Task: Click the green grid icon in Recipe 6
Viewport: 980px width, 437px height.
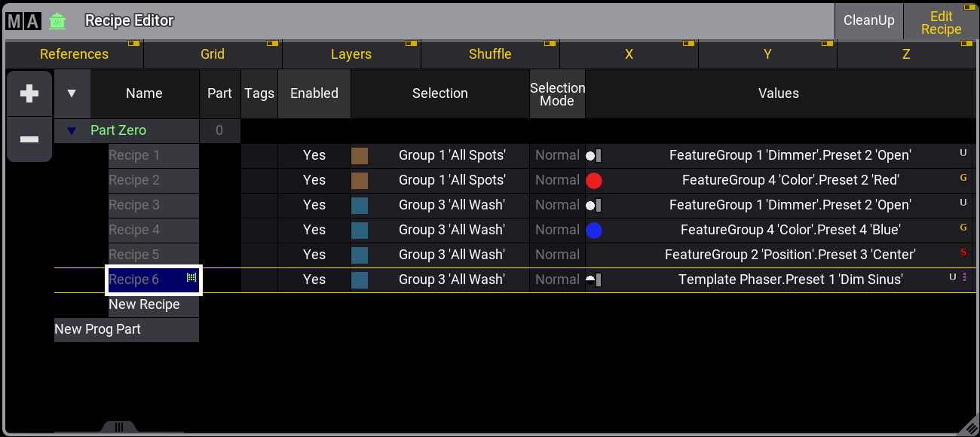Action: click(191, 278)
